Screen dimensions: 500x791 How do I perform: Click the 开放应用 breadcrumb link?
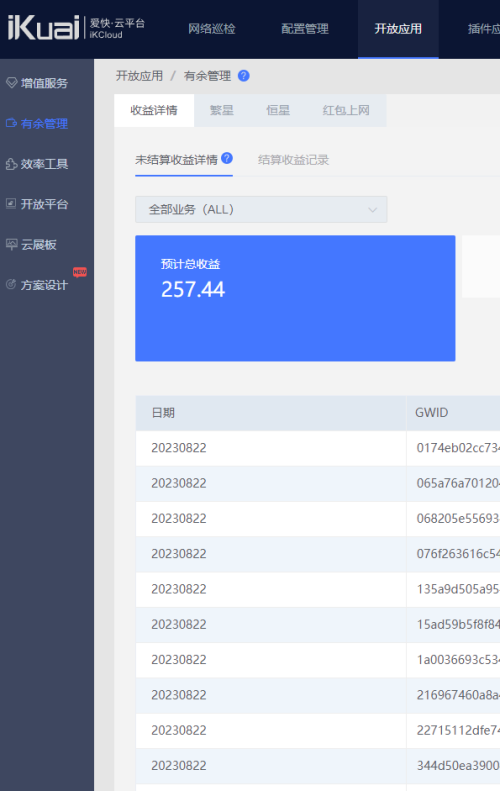point(139,76)
